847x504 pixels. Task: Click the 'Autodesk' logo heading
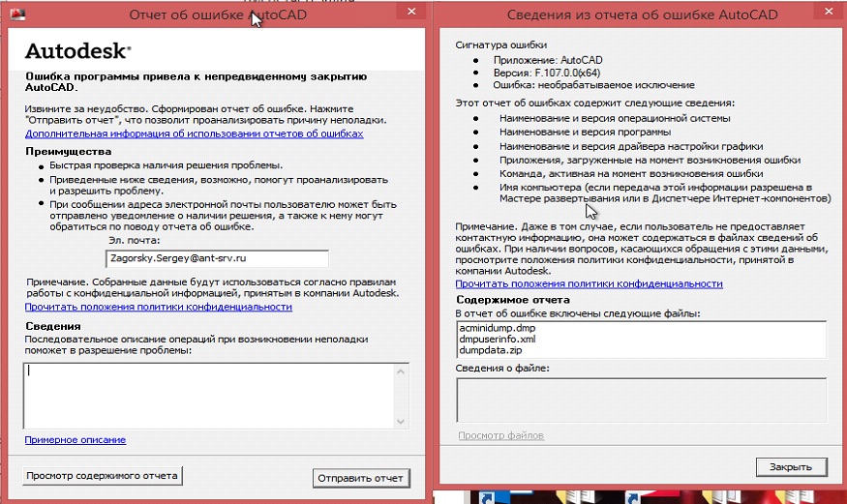(x=77, y=51)
